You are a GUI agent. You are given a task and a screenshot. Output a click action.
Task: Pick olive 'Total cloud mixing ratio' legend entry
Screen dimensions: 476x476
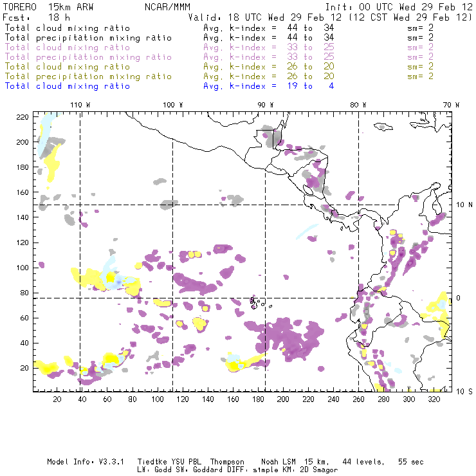coord(68,67)
